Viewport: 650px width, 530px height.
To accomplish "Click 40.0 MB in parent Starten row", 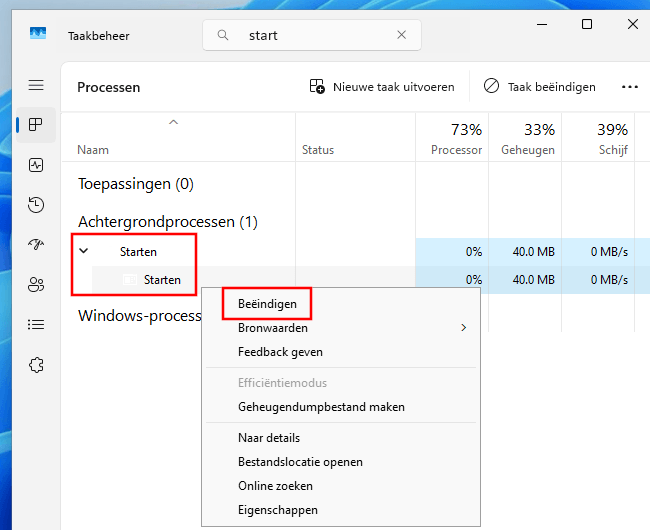I will (534, 252).
